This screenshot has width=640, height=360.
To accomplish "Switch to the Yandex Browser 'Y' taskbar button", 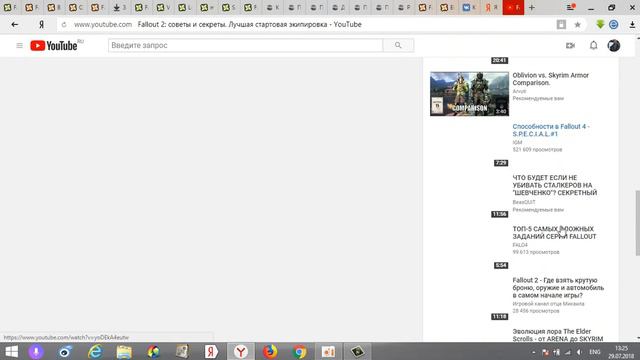I will click(241, 352).
